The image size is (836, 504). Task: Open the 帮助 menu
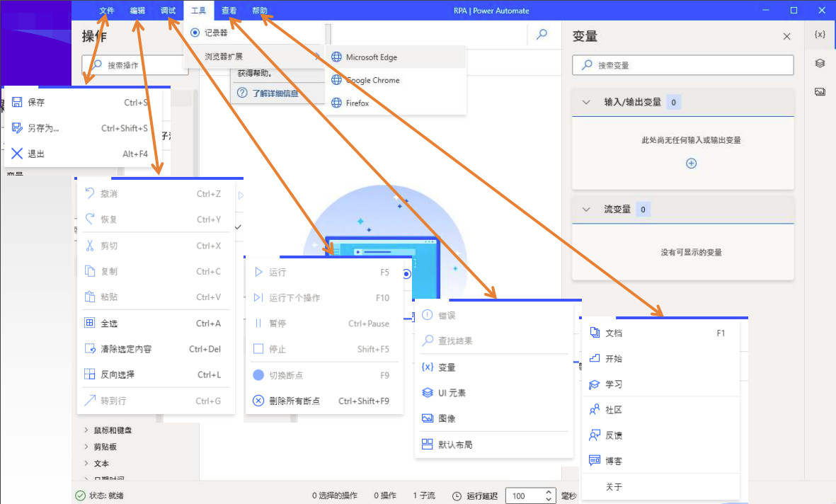click(260, 11)
